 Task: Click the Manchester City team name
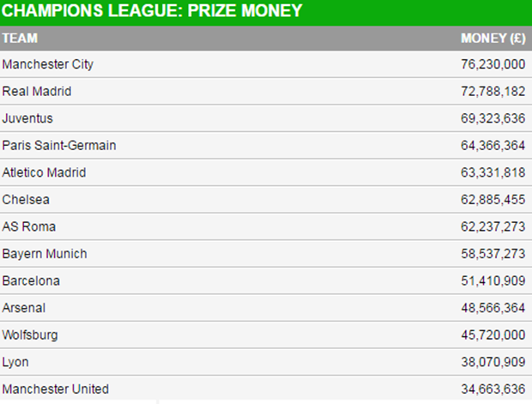pyautogui.click(x=47, y=64)
